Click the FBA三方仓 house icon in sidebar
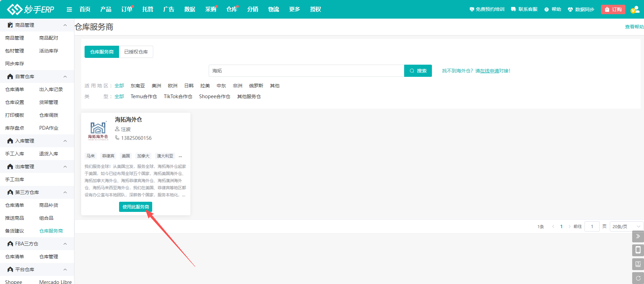The height and width of the screenshot is (284, 644). [10, 244]
